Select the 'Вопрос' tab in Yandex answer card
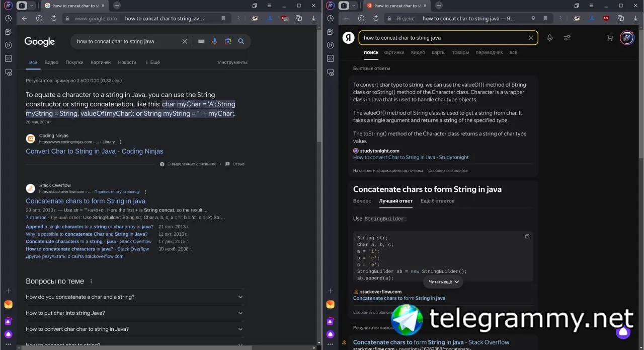 pos(362,201)
